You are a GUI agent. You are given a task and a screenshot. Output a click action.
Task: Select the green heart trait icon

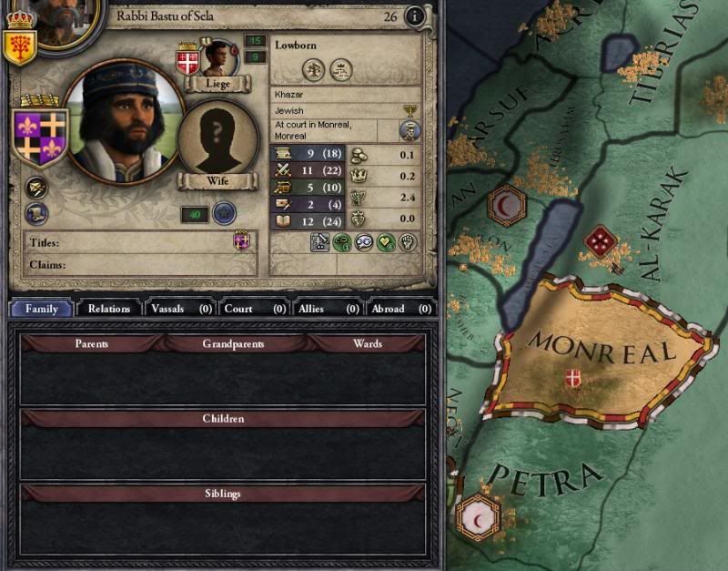click(x=386, y=242)
